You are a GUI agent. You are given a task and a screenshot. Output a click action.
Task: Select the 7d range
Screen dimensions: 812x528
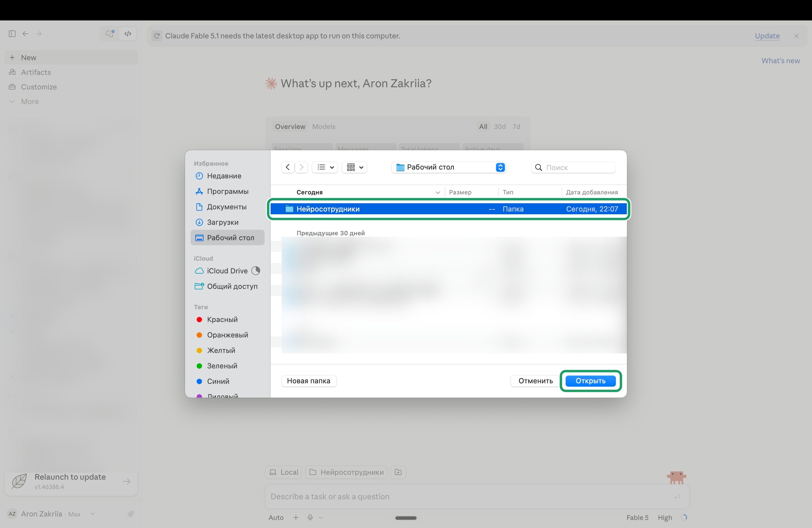(516, 126)
